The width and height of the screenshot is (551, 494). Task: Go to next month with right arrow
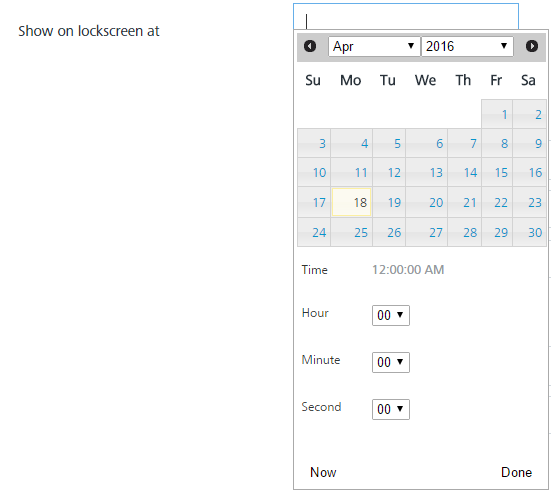(x=532, y=46)
